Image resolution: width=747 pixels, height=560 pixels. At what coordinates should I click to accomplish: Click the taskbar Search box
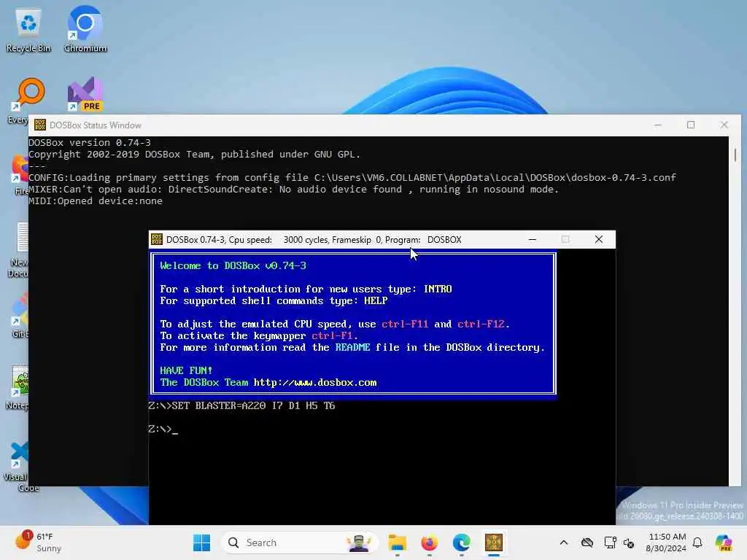coord(300,542)
